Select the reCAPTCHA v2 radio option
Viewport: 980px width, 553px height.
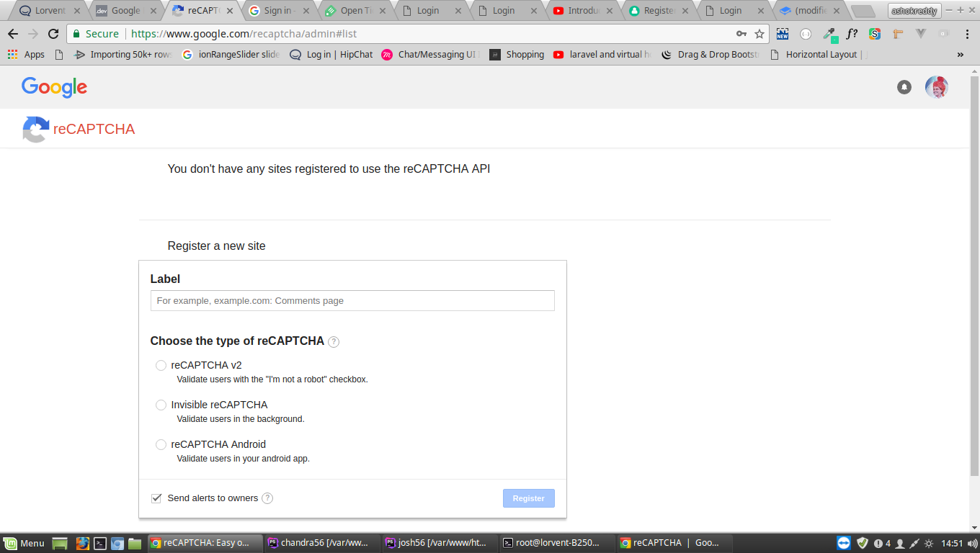click(x=161, y=366)
